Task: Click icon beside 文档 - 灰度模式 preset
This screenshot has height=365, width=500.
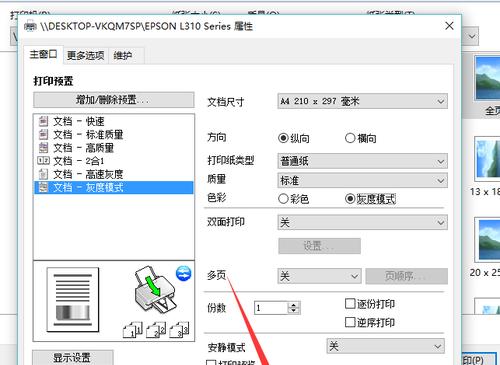Action: click(43, 187)
